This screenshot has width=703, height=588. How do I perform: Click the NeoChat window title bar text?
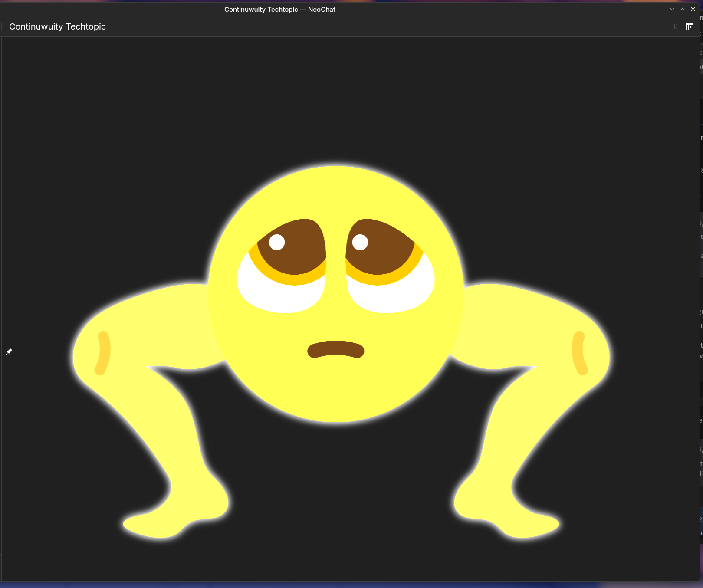point(279,9)
